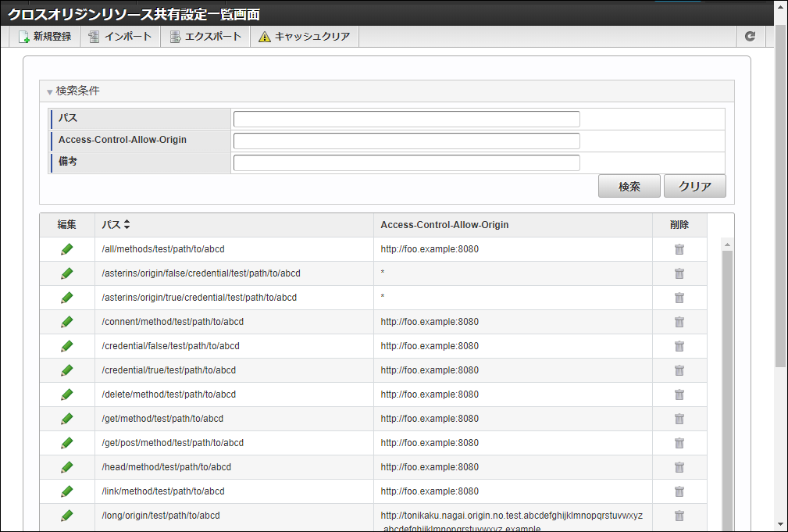The height and width of the screenshot is (532, 788).
Task: Open the エクスポート function
Action: point(205,37)
